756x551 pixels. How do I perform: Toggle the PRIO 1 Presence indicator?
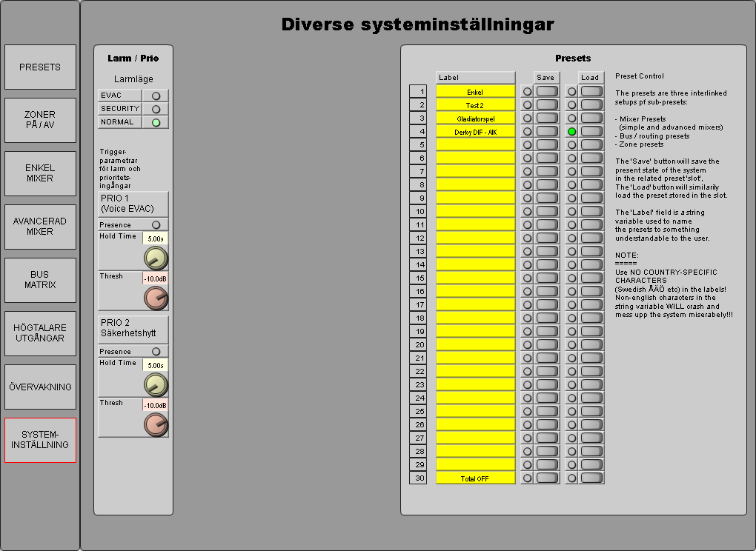(156, 225)
